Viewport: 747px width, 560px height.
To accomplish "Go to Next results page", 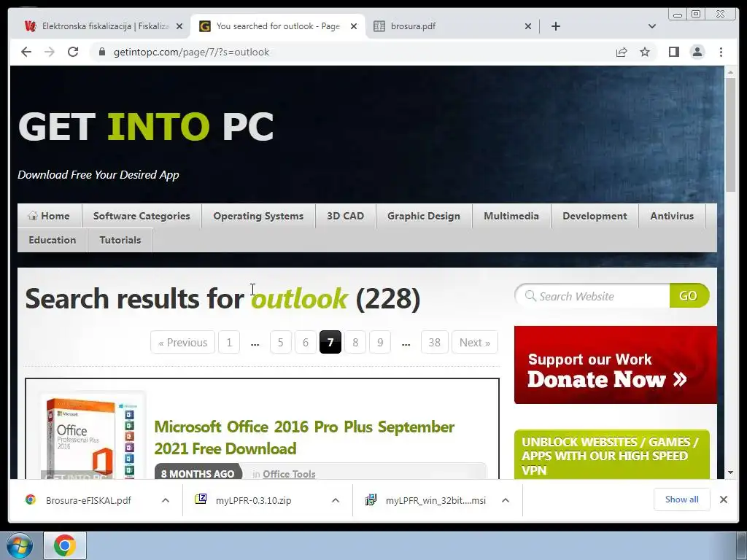I will pyautogui.click(x=474, y=342).
